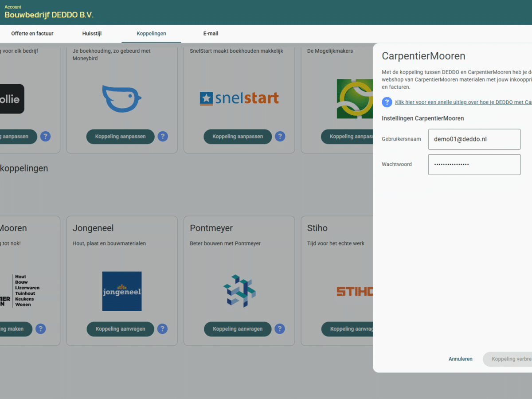
Task: Click the Jongeneel card title
Action: [x=93, y=228]
